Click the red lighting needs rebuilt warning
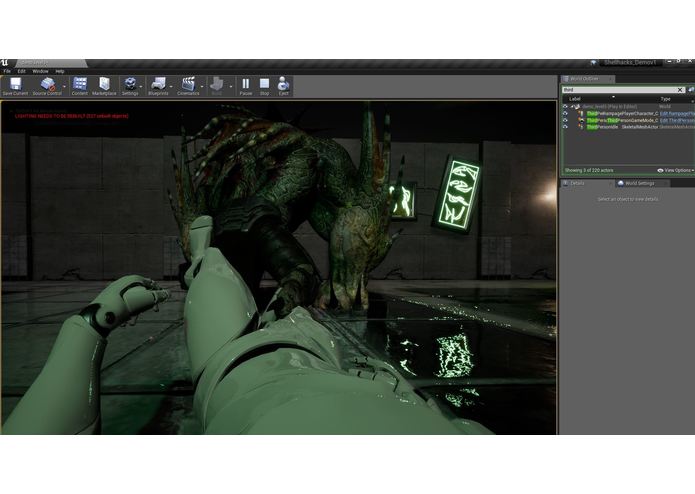The image size is (695, 494). [72, 116]
